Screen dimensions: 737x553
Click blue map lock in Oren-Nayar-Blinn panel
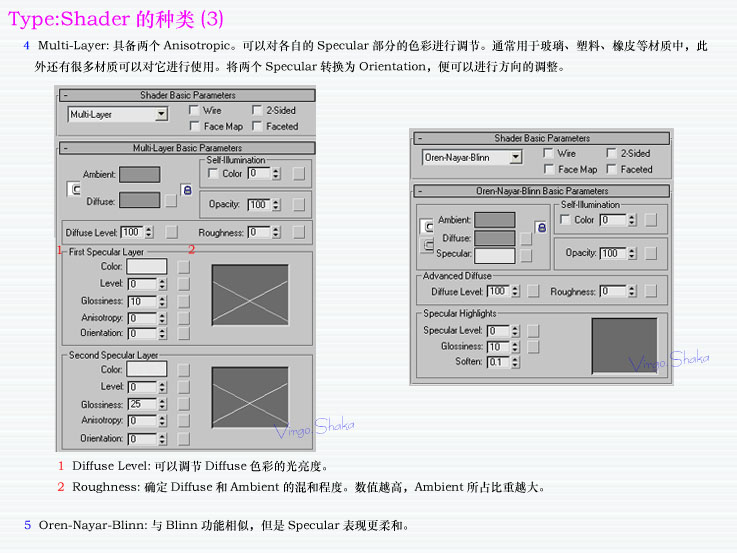tap(541, 228)
